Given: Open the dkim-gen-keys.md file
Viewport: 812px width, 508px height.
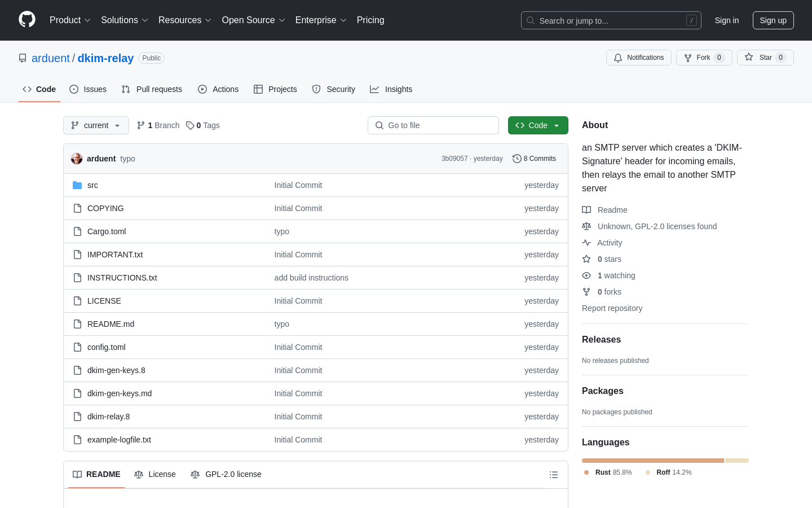Looking at the screenshot, I should tap(120, 393).
